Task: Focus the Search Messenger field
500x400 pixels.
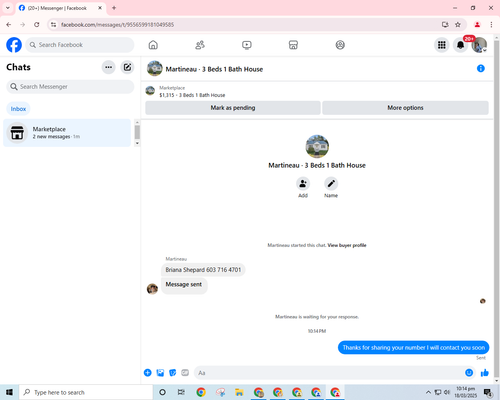Action: [70, 87]
